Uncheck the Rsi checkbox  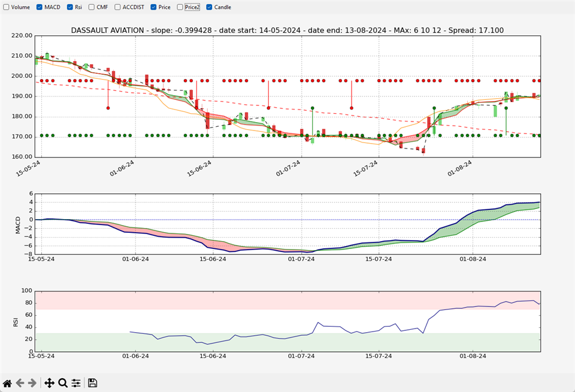(x=69, y=7)
